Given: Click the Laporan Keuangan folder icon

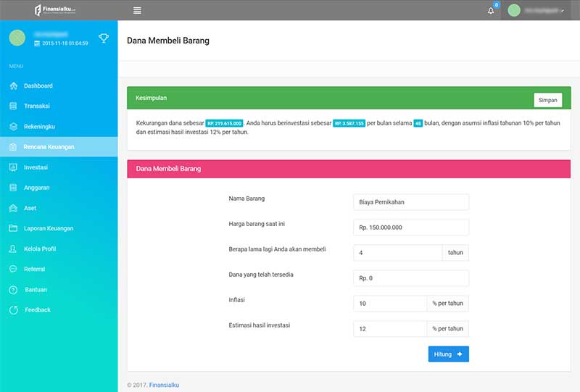Looking at the screenshot, I should tap(13, 228).
